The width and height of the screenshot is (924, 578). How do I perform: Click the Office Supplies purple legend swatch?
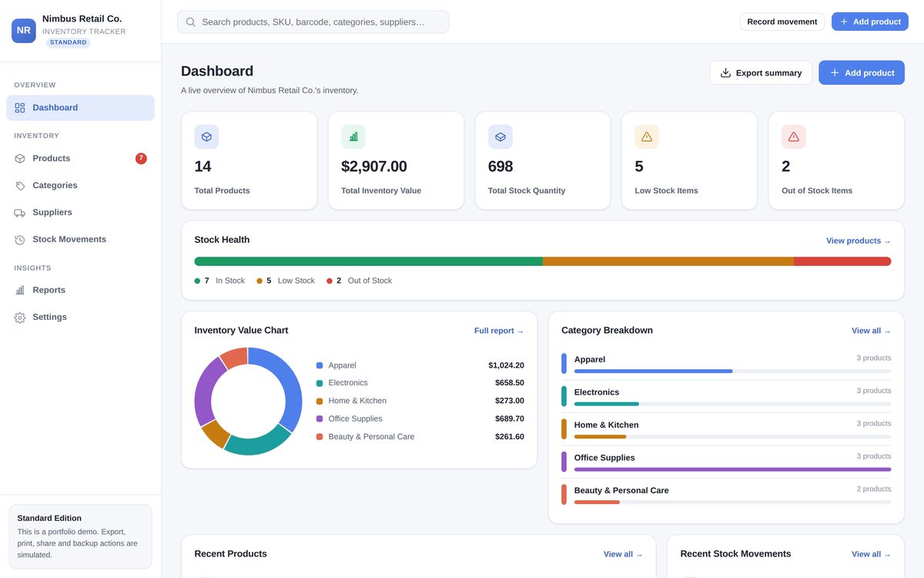pos(320,418)
